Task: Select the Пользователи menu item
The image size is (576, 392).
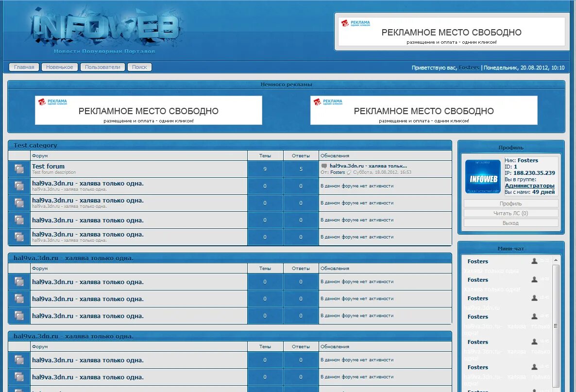Action: [102, 67]
